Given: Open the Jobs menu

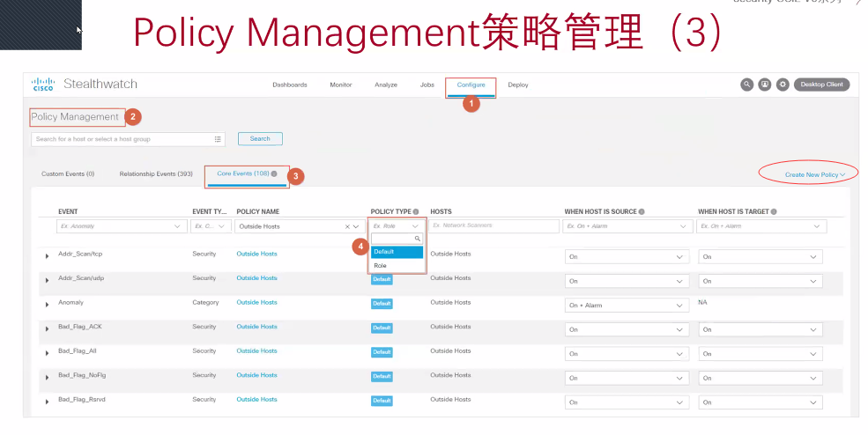Looking at the screenshot, I should coord(427,85).
